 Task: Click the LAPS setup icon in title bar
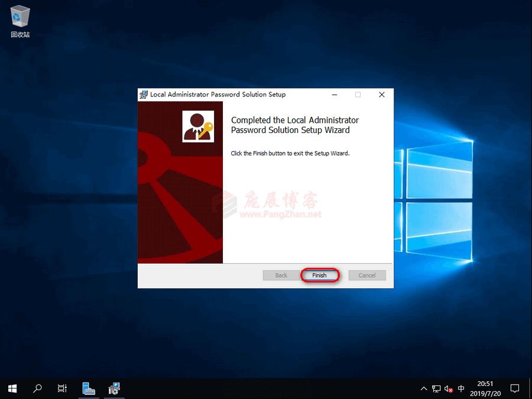(x=142, y=94)
